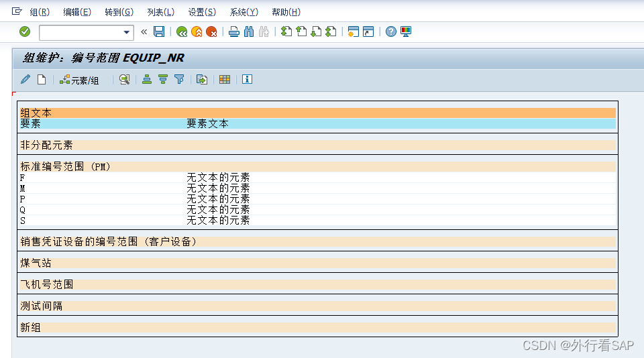Image resolution: width=644 pixels, height=358 pixels.
Task: Select the 标准编号范围 (PM) group
Action: coord(317,167)
